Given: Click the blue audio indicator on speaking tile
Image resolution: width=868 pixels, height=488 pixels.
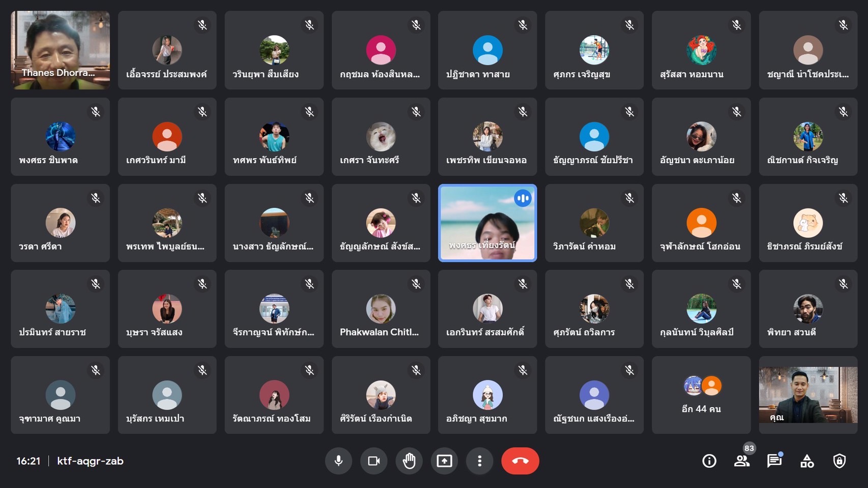Looking at the screenshot, I should [523, 198].
